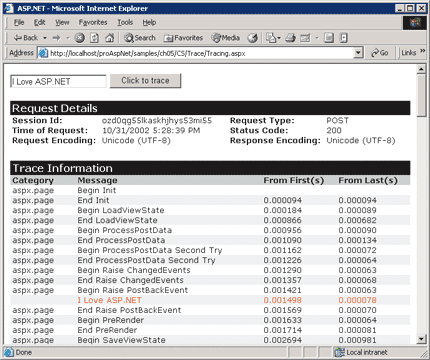Open the Favorites toolbar button
This screenshot has width=430, height=360.
183,38
